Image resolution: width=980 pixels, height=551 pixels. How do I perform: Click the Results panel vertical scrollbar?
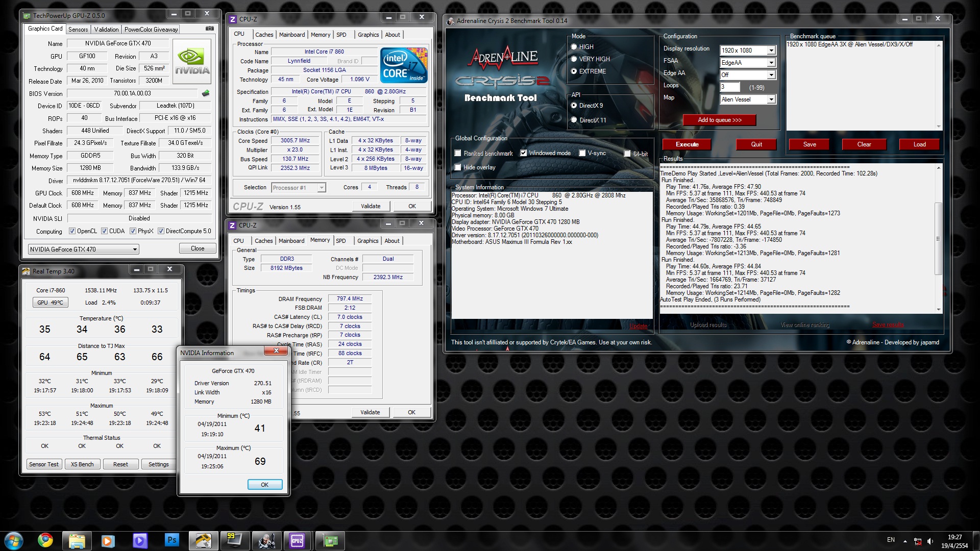tap(938, 238)
